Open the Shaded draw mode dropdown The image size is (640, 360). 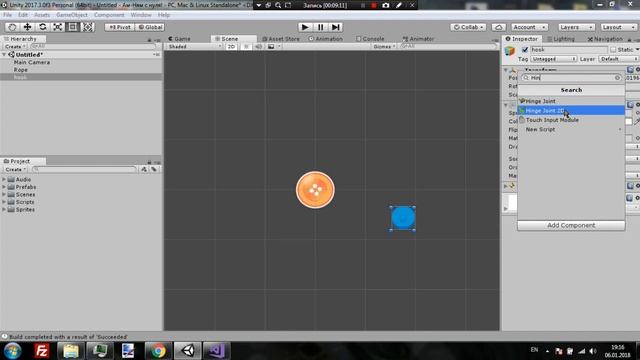click(194, 47)
